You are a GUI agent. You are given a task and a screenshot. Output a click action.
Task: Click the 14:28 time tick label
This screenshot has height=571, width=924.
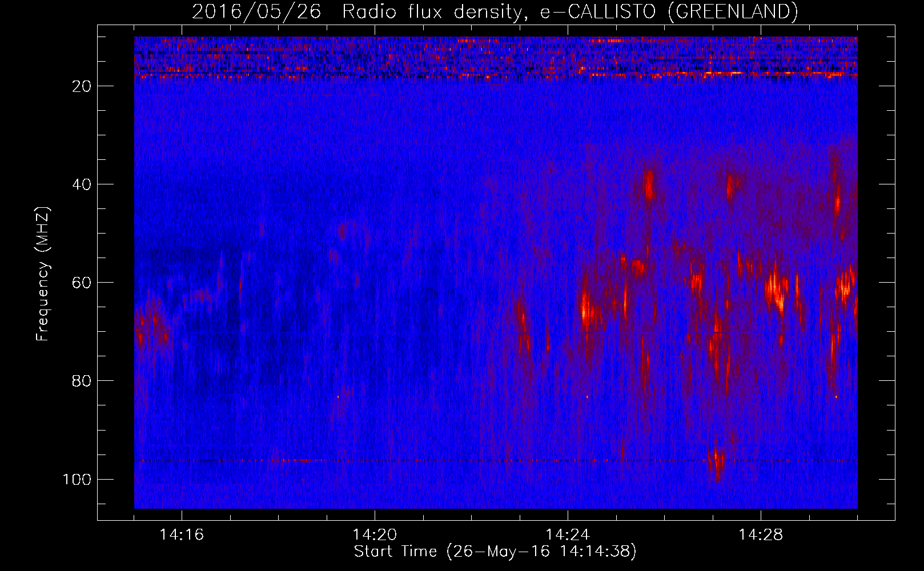[x=761, y=534]
